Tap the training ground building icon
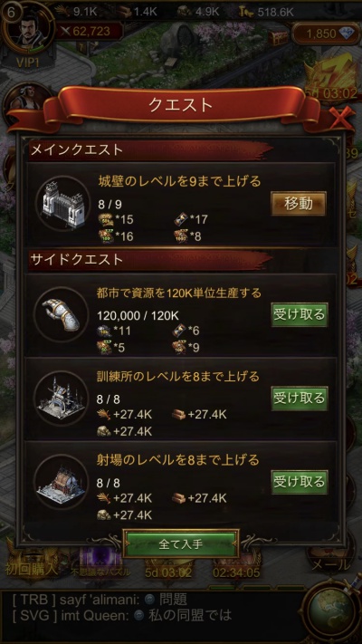The height and width of the screenshot is (644, 362). [x=62, y=398]
